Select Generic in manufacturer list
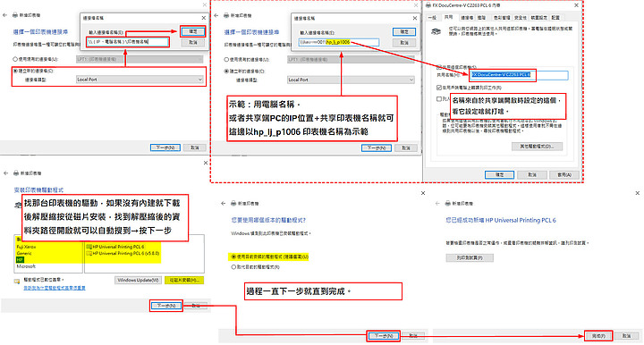This screenshot has width=644, height=345. [x=24, y=253]
